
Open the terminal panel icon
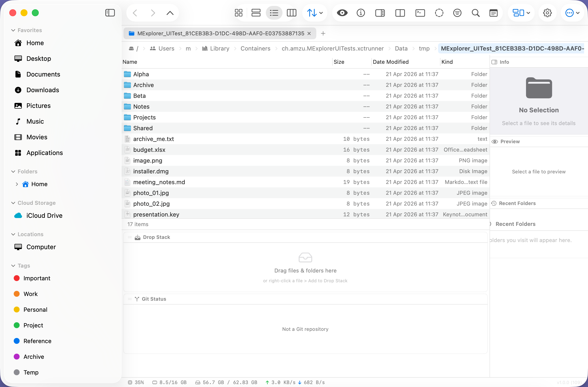[420, 13]
